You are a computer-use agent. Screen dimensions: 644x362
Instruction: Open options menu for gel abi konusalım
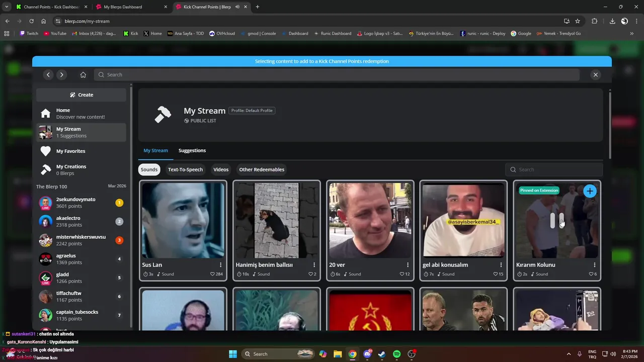click(501, 265)
